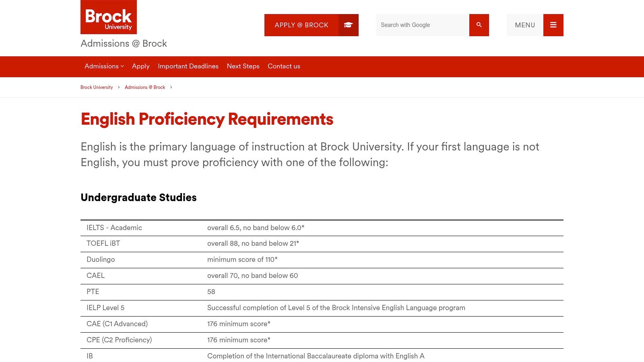The image size is (644, 362).
Task: Click the TOEFL iBT row label
Action: [x=103, y=243]
